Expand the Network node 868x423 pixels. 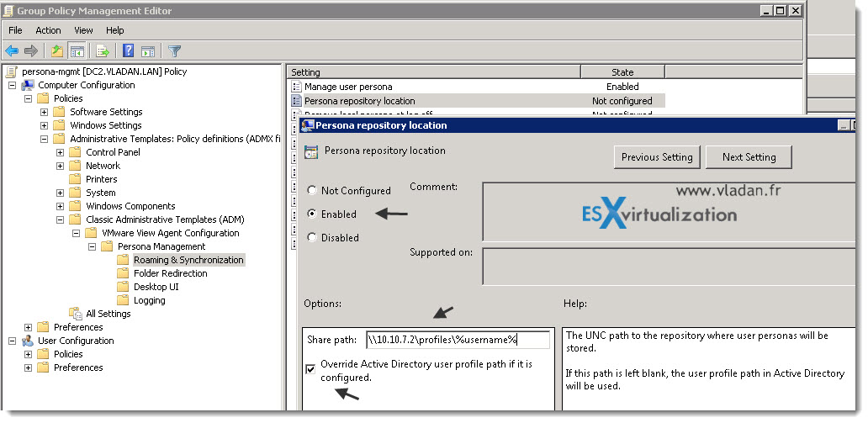(x=61, y=166)
